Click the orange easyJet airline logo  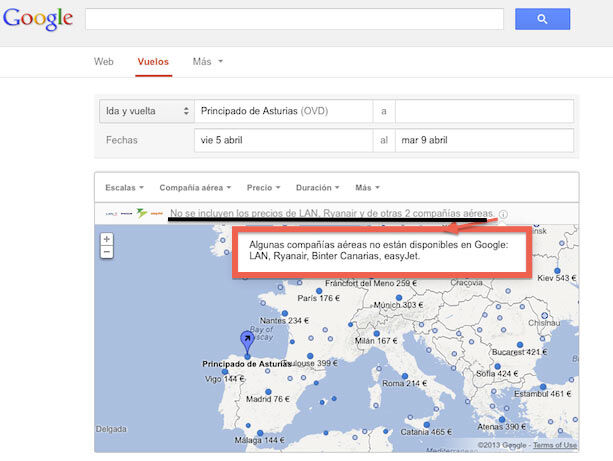click(157, 213)
